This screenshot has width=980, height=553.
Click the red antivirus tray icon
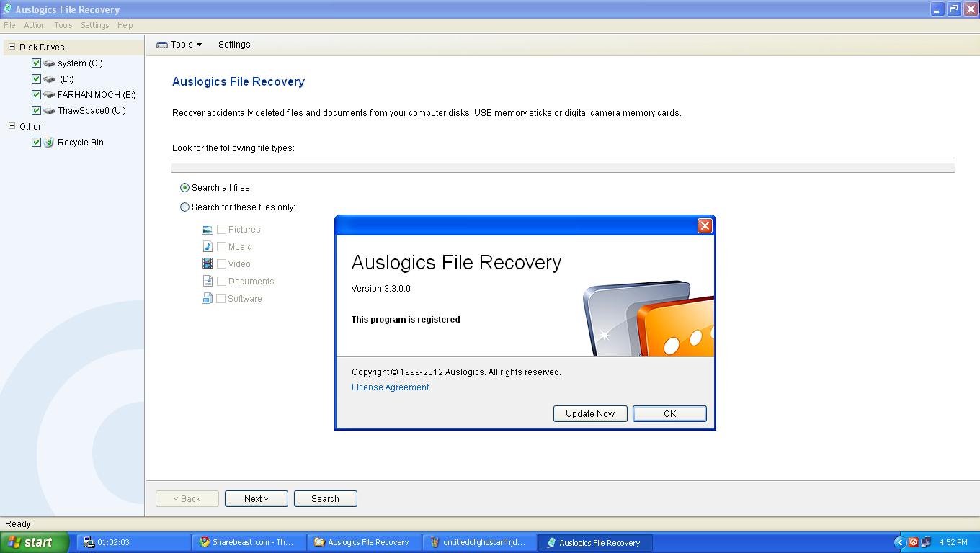click(x=913, y=542)
